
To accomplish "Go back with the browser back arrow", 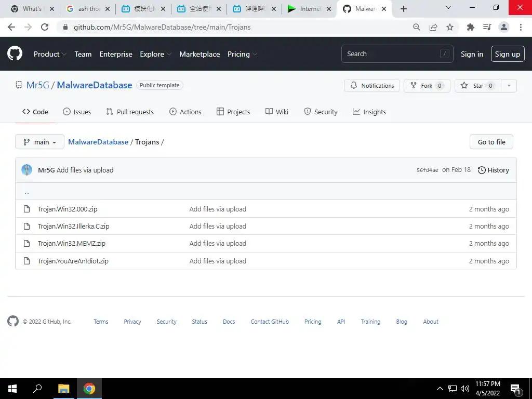I will [x=11, y=27].
